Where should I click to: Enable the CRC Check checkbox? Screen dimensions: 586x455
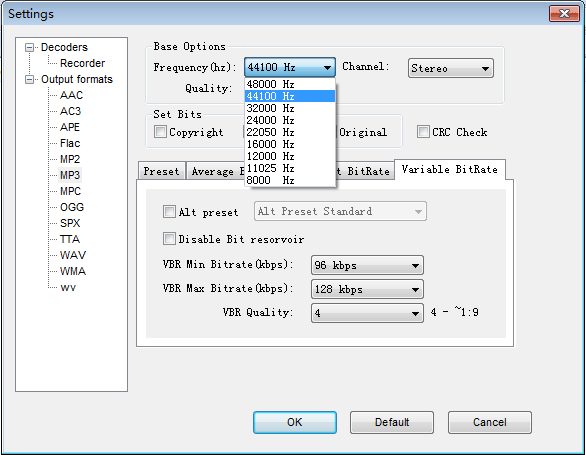(x=423, y=132)
